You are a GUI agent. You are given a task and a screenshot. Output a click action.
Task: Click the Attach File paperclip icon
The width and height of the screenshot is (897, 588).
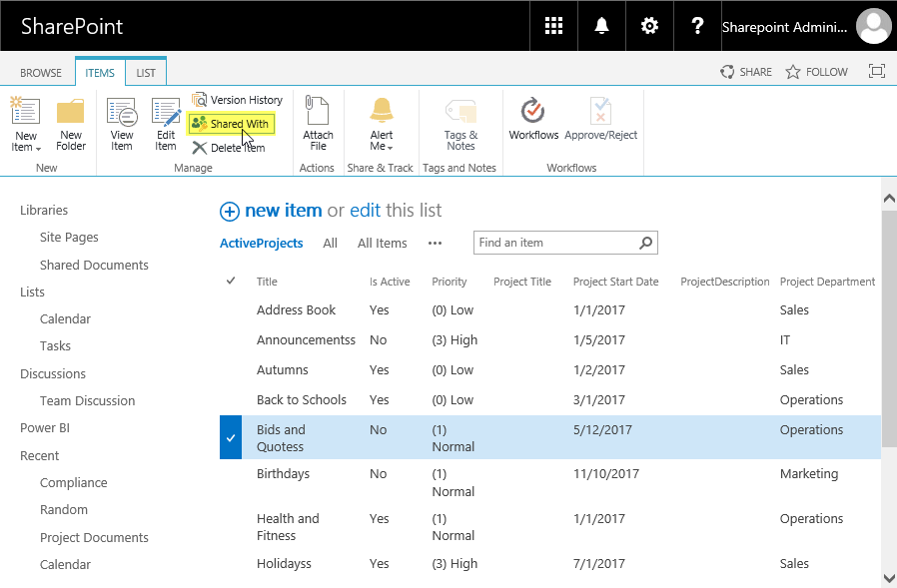click(x=317, y=110)
